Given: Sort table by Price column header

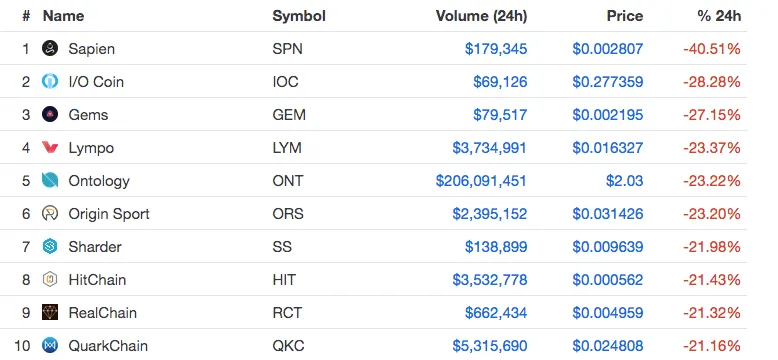Looking at the screenshot, I should 625,16.
